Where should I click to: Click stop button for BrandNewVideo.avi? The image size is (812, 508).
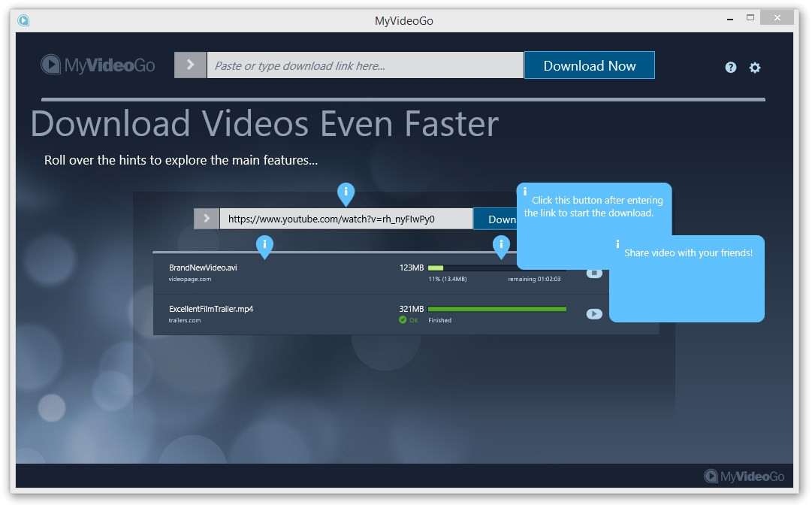tap(594, 273)
